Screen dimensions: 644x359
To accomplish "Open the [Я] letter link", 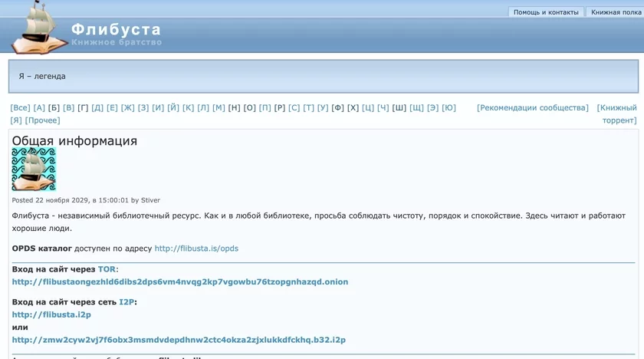I will click(16, 120).
